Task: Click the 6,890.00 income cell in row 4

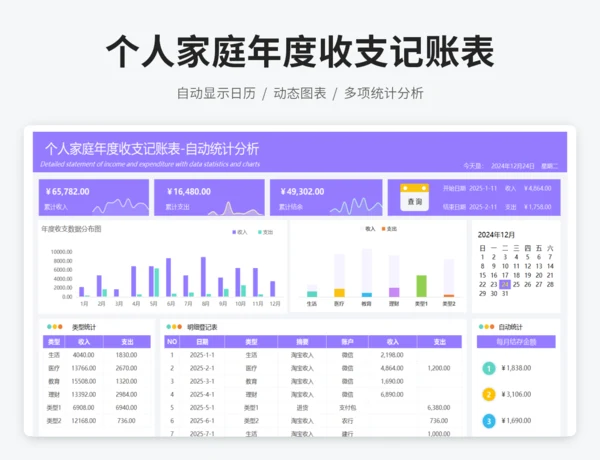Action: click(392, 394)
